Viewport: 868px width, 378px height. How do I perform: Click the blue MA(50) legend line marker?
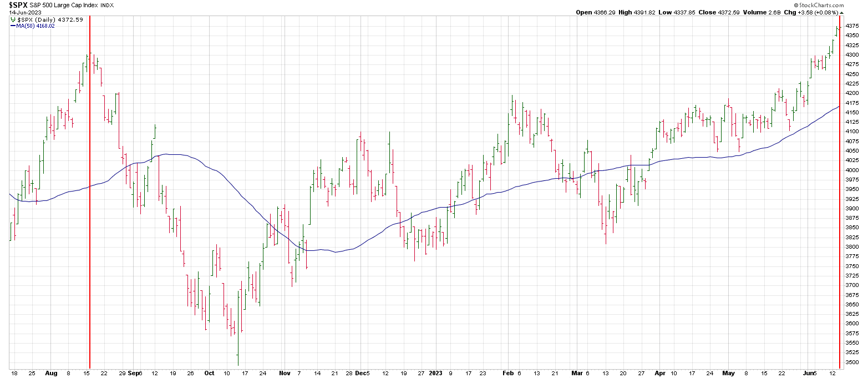point(13,26)
